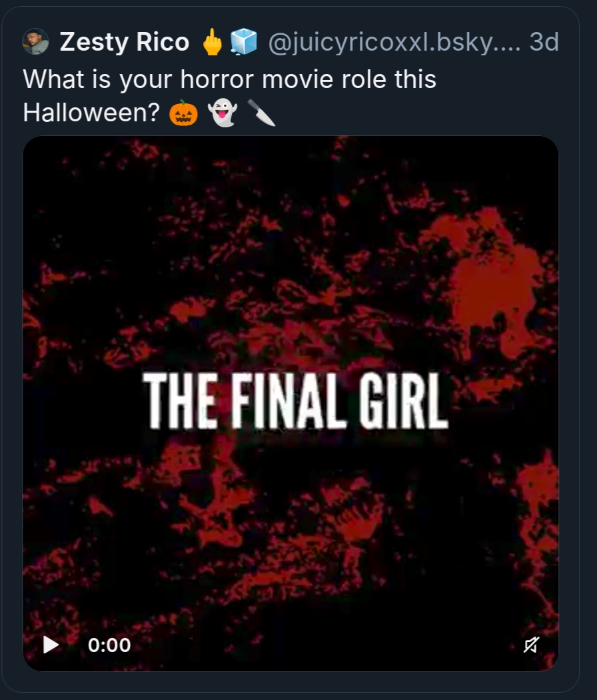Unmute the video sound
This screenshot has height=700, width=597.
[x=531, y=645]
